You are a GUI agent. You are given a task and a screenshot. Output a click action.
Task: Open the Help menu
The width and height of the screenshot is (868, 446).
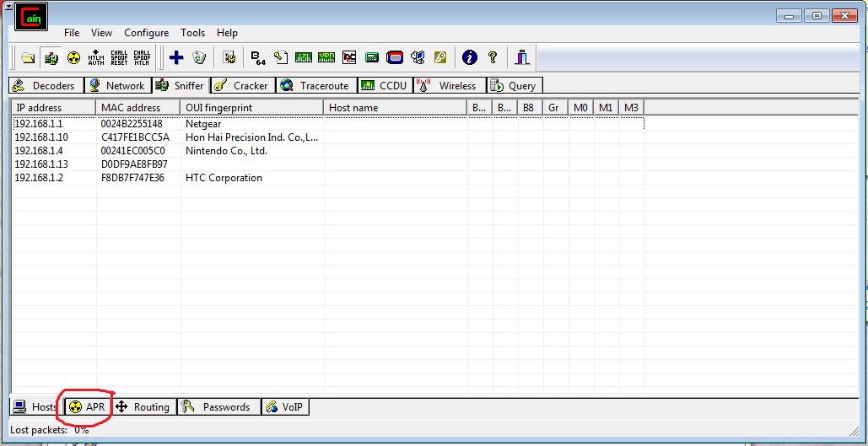click(227, 33)
